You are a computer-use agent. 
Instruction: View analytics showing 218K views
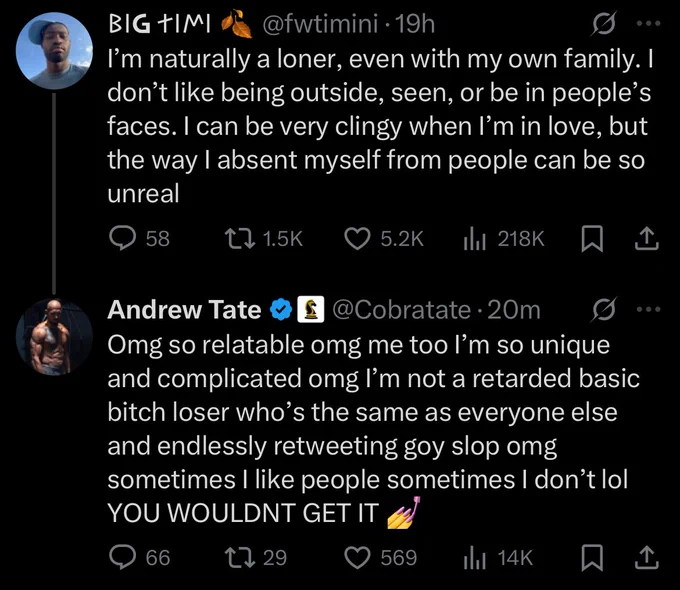474,239
